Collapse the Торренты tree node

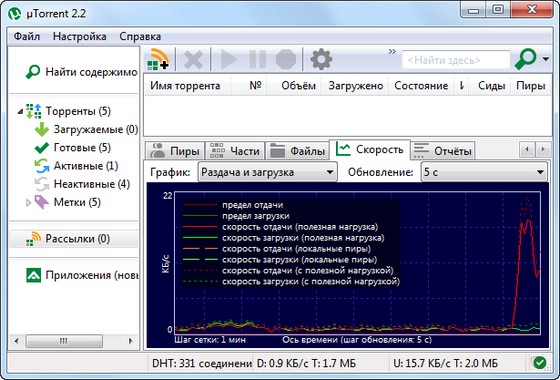point(20,111)
